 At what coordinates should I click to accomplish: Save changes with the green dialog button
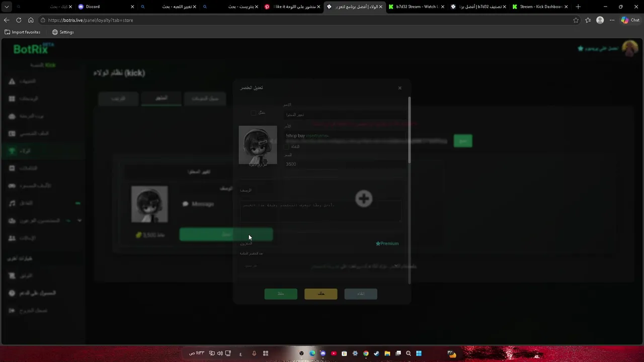point(281,294)
